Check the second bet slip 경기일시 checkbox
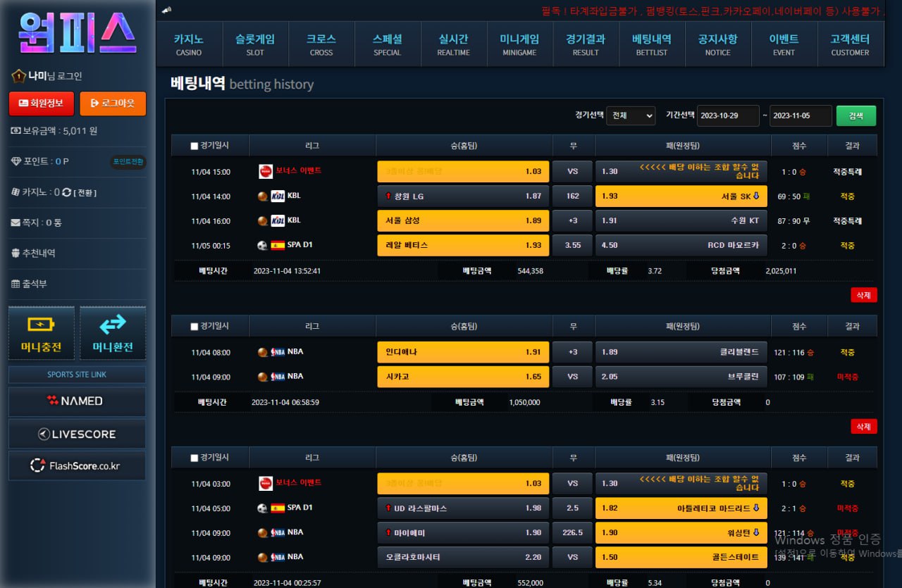This screenshot has height=588, width=902. click(x=194, y=327)
